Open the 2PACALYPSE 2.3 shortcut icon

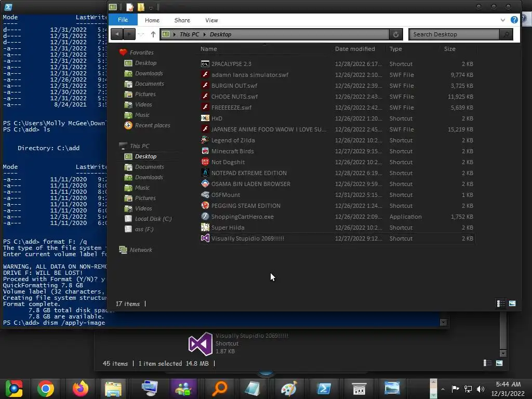tap(205, 64)
